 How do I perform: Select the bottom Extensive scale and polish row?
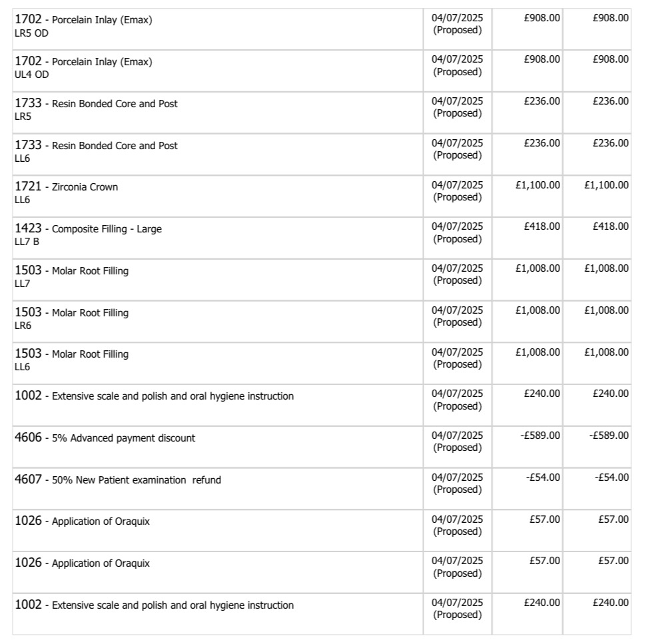pyautogui.click(x=172, y=605)
